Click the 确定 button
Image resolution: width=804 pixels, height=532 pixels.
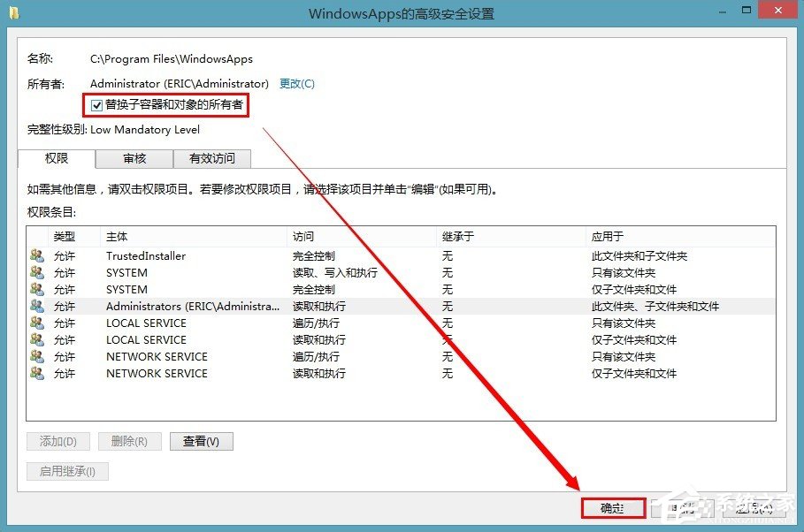[613, 508]
